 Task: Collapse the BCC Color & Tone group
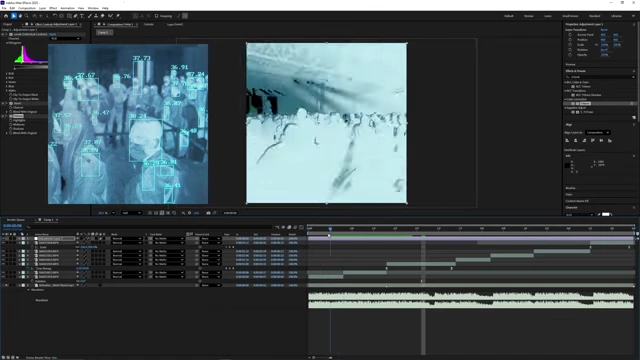tap(565, 82)
